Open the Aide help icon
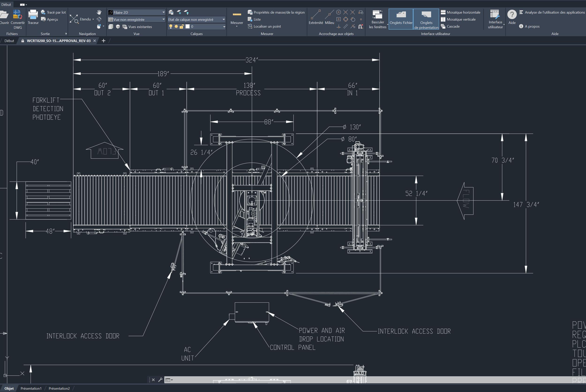The width and height of the screenshot is (586, 392). click(x=512, y=15)
